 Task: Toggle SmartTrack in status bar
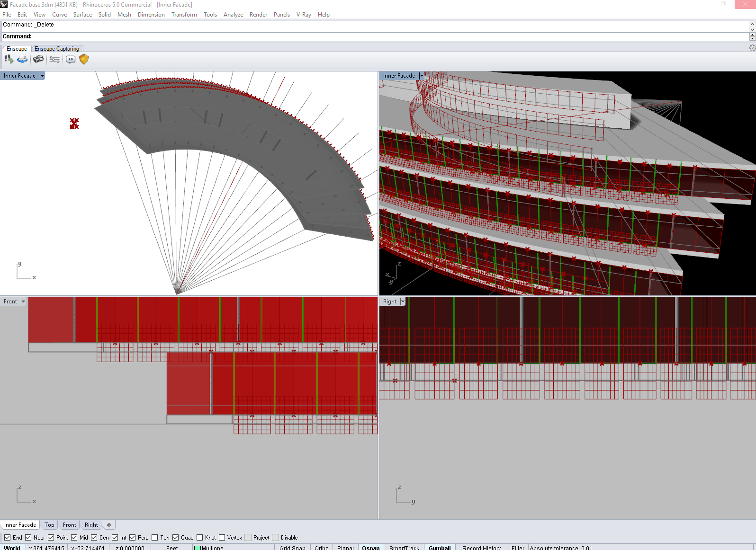pos(404,548)
